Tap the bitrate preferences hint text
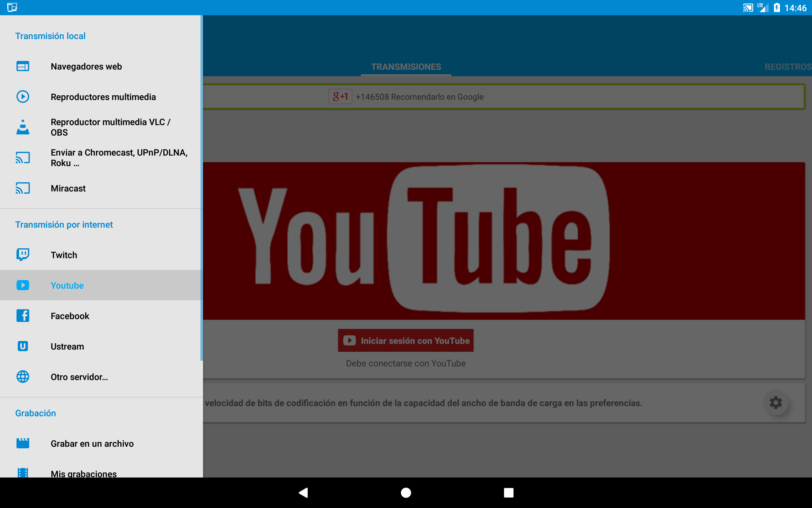Image resolution: width=812 pixels, height=508 pixels. tap(423, 403)
